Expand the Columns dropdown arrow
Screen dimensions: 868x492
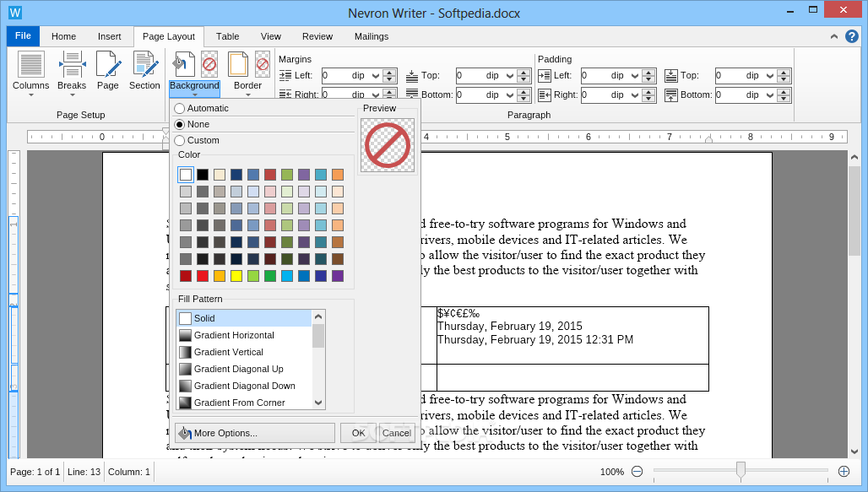pyautogui.click(x=31, y=95)
